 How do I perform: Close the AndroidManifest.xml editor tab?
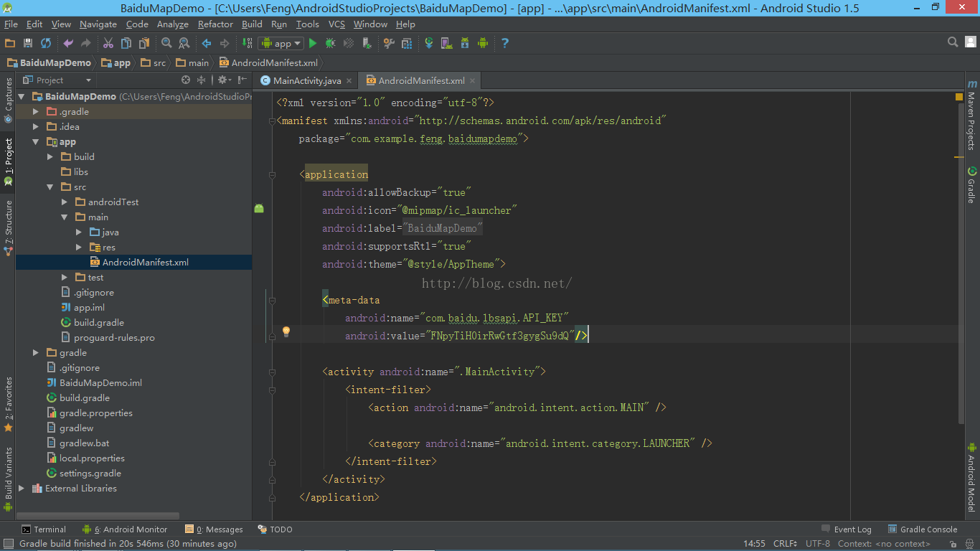472,80
